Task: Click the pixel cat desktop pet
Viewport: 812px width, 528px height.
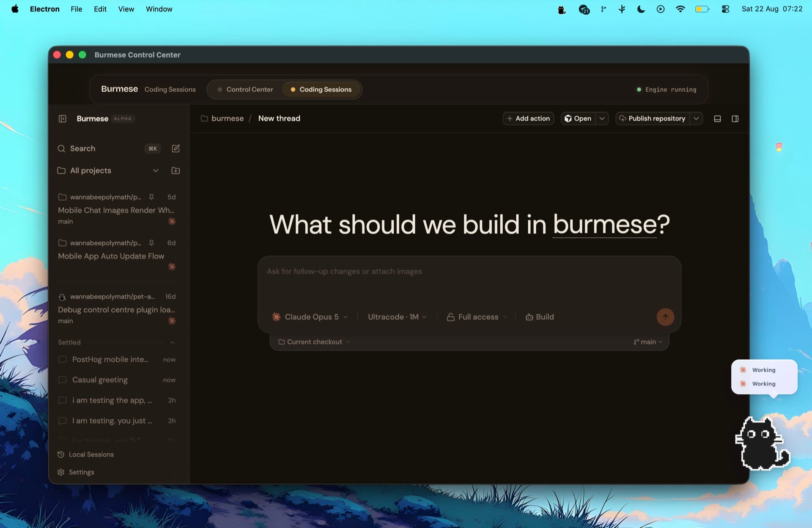Action: pyautogui.click(x=762, y=443)
